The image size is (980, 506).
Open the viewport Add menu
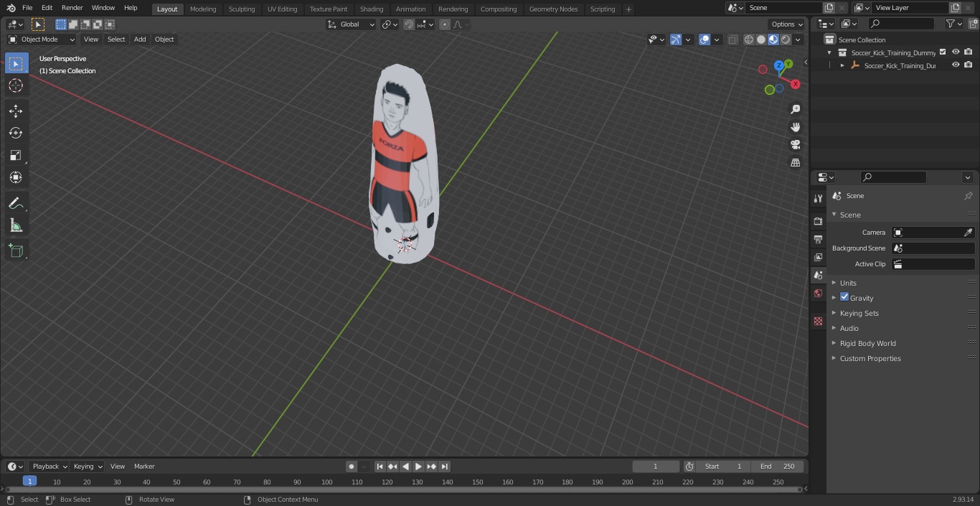point(140,39)
